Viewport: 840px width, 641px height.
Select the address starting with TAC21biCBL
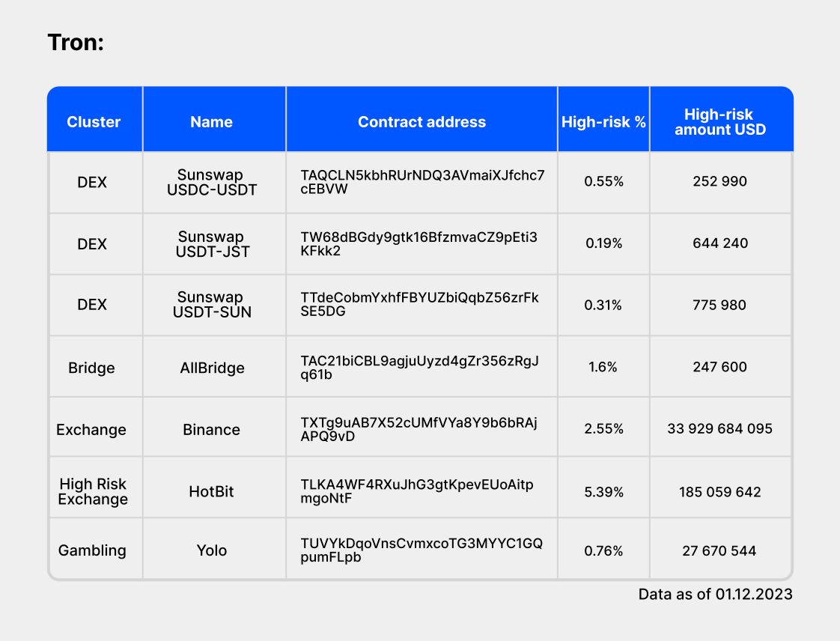(419, 368)
